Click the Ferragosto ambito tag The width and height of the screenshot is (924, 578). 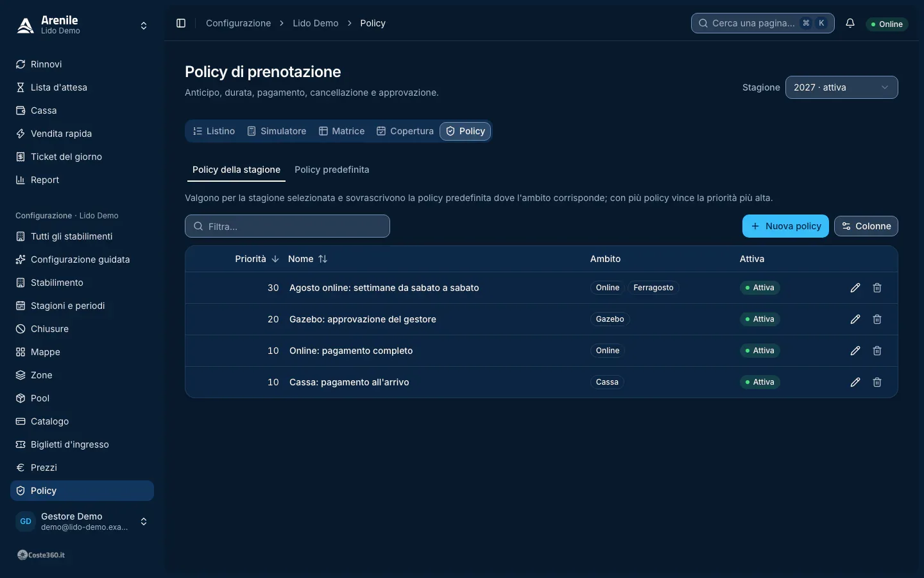[653, 288]
